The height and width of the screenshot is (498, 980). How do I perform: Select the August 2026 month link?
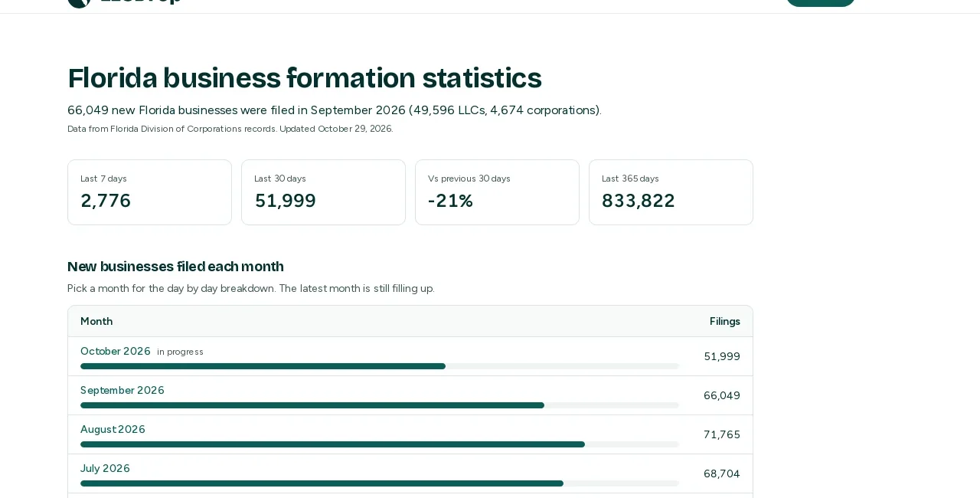(x=113, y=430)
